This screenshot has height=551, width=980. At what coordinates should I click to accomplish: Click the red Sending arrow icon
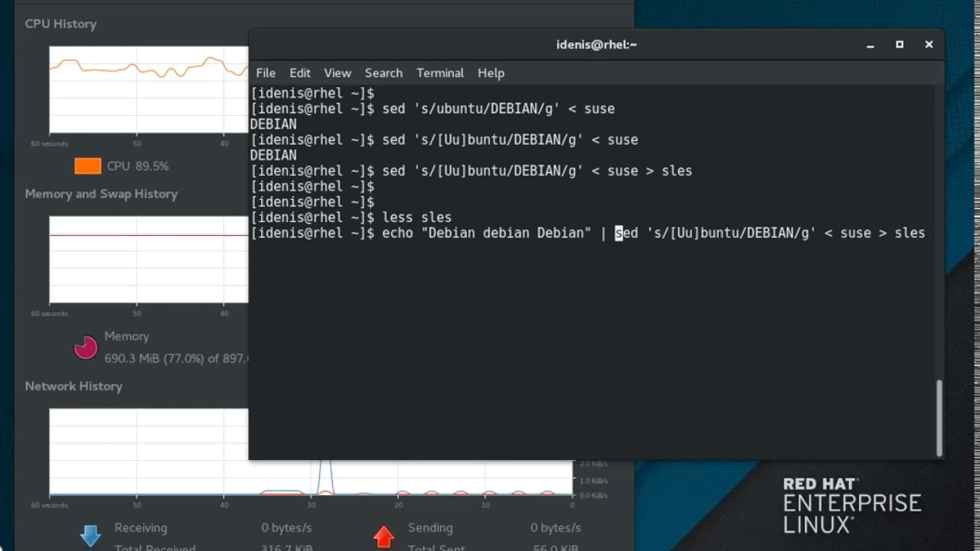[x=384, y=536]
